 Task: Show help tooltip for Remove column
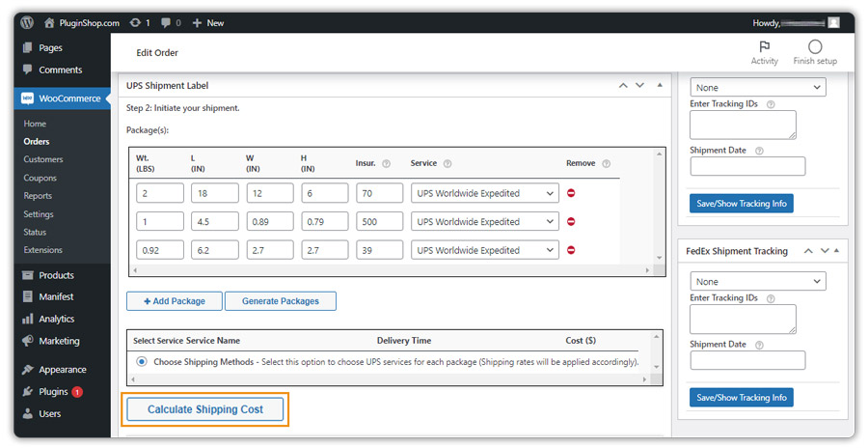click(607, 163)
